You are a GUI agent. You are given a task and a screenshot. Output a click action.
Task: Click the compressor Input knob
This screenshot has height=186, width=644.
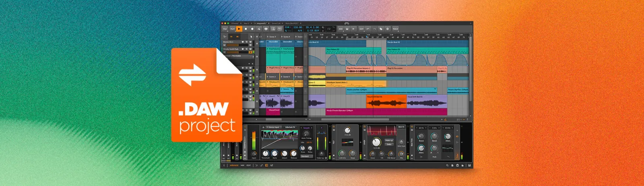254,154
